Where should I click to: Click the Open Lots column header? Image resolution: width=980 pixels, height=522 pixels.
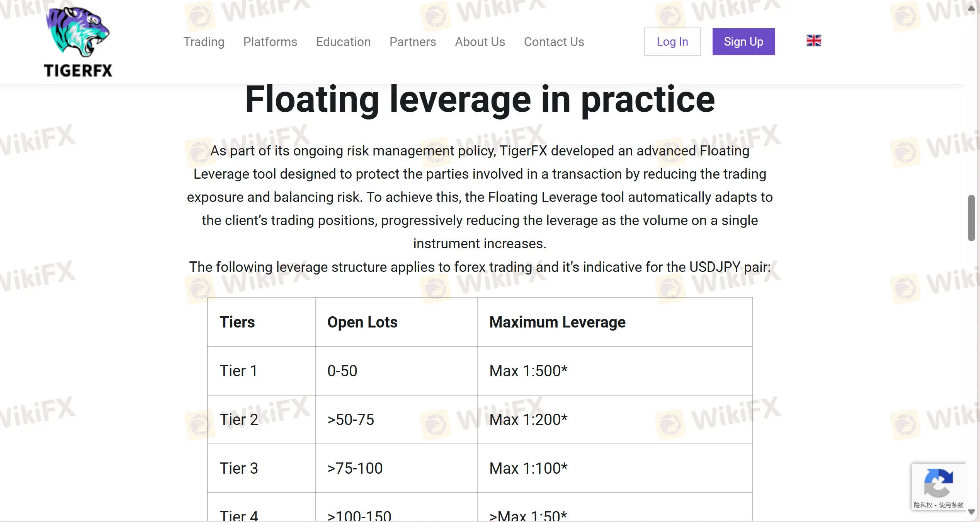pos(362,322)
